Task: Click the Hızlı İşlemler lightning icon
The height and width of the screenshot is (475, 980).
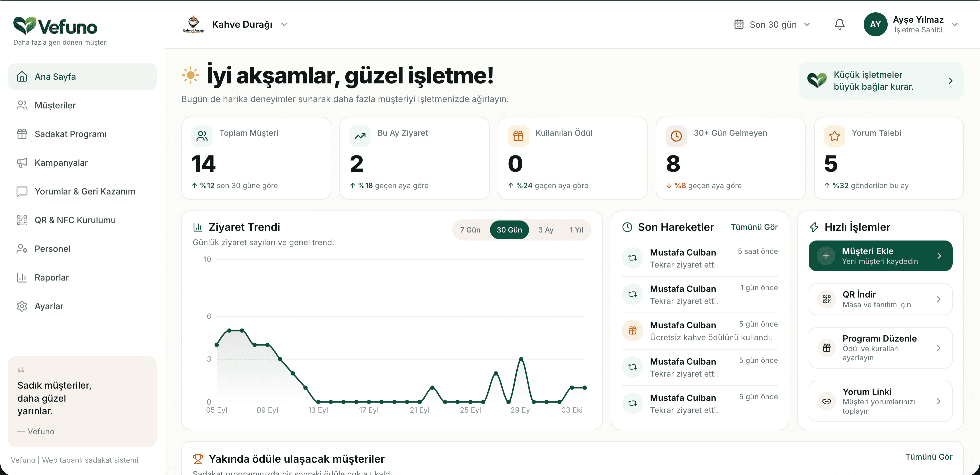Action: [814, 227]
